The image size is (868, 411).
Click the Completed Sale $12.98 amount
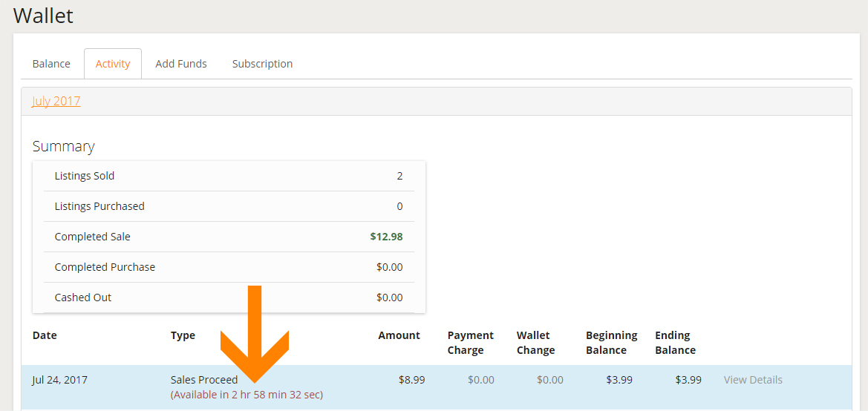pyautogui.click(x=386, y=237)
